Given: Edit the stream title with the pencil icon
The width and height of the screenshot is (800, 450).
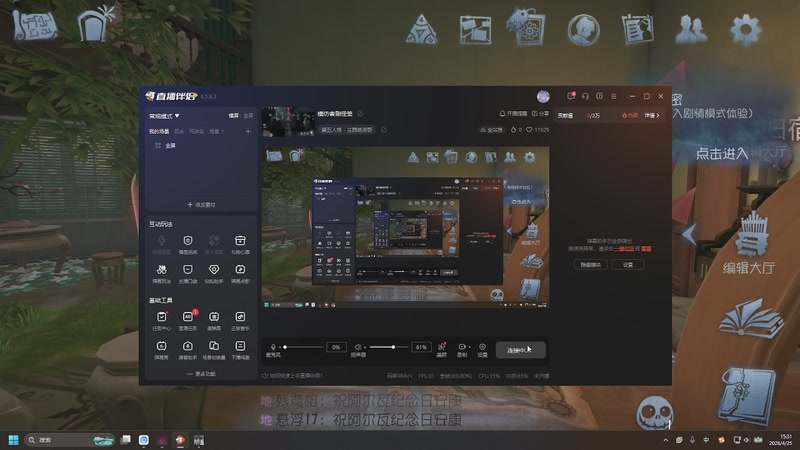Looking at the screenshot, I should click(360, 113).
